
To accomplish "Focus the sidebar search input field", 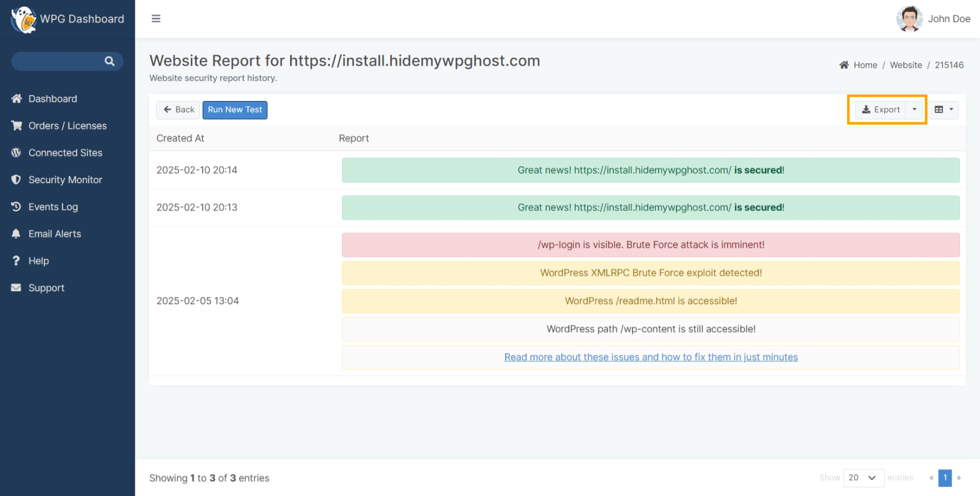I will [x=59, y=61].
